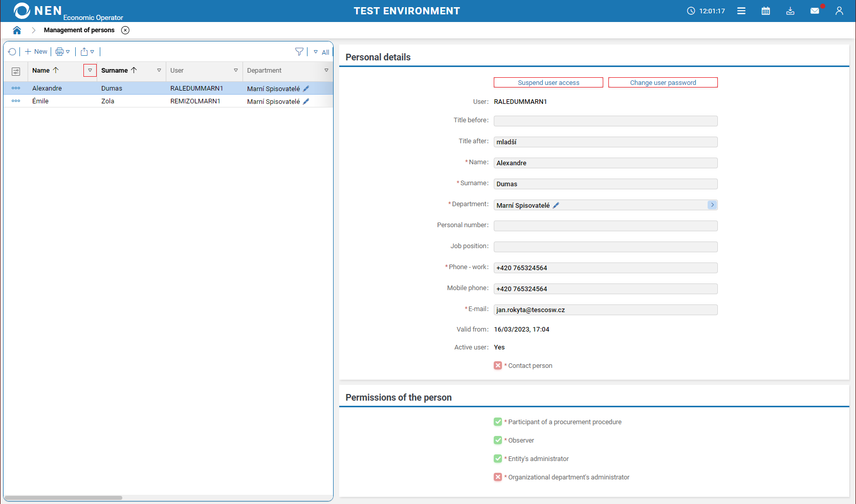
Task: Open the downloads icon in header
Action: 790,11
